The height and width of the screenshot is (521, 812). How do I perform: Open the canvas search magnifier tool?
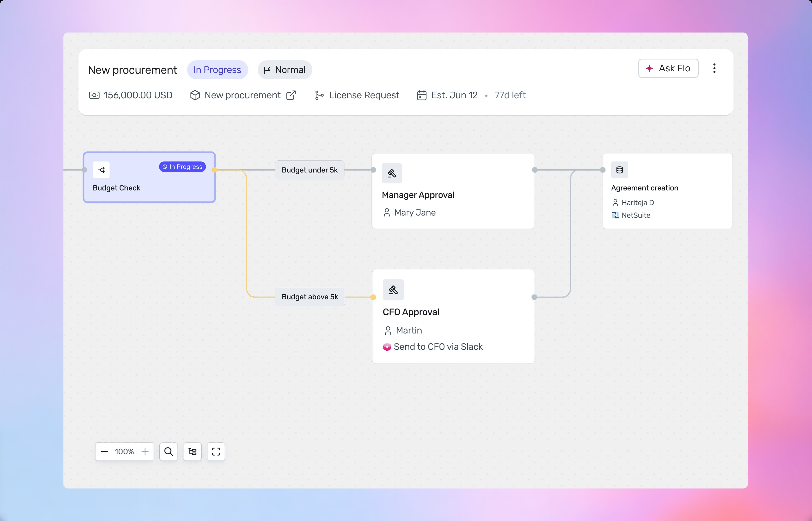coord(169,452)
